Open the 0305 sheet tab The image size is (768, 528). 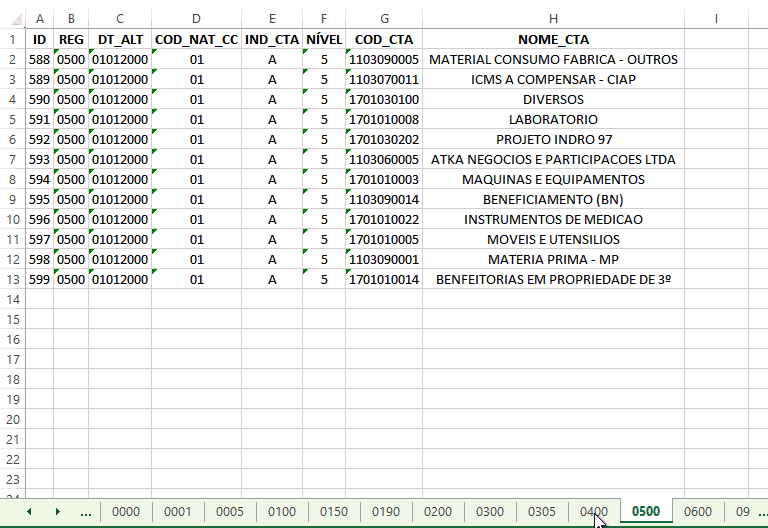coord(542,512)
